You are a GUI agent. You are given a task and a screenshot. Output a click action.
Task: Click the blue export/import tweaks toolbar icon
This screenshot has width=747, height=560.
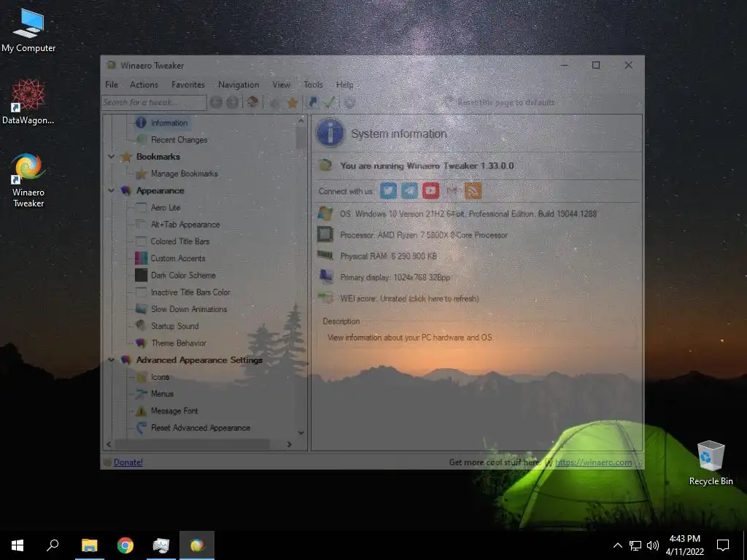coord(313,102)
